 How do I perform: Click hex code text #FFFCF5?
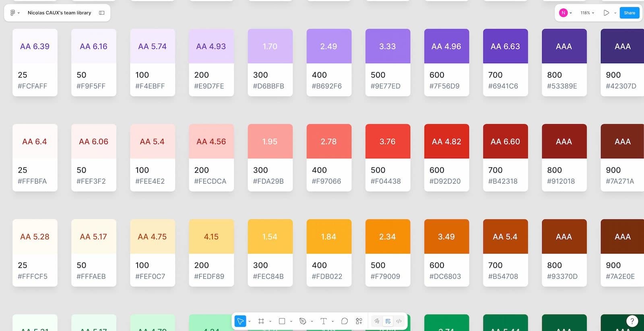pyautogui.click(x=33, y=276)
